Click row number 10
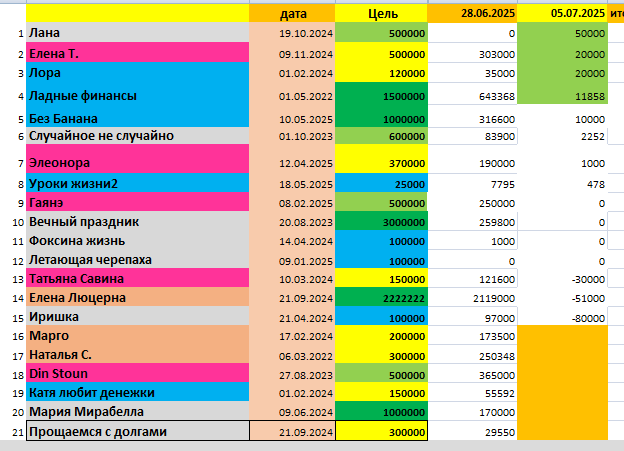 pos(18,223)
